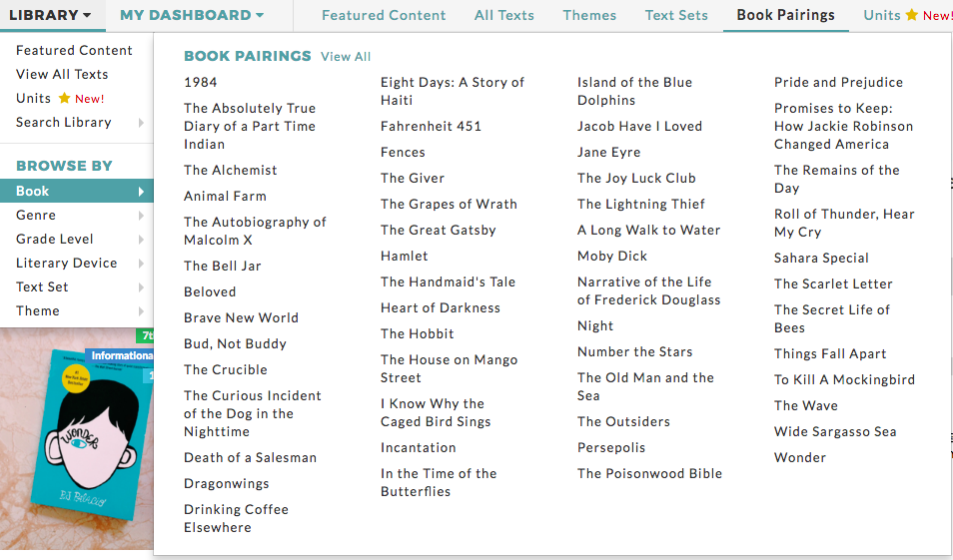This screenshot has width=953, height=560.
Task: Open the Brave New World pairing
Action: click(x=242, y=317)
